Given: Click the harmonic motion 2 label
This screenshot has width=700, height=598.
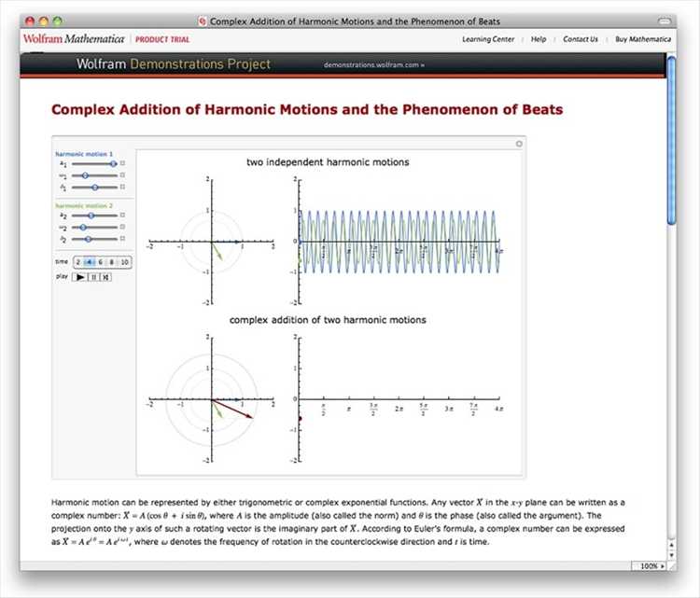Looking at the screenshot, I should [84, 206].
